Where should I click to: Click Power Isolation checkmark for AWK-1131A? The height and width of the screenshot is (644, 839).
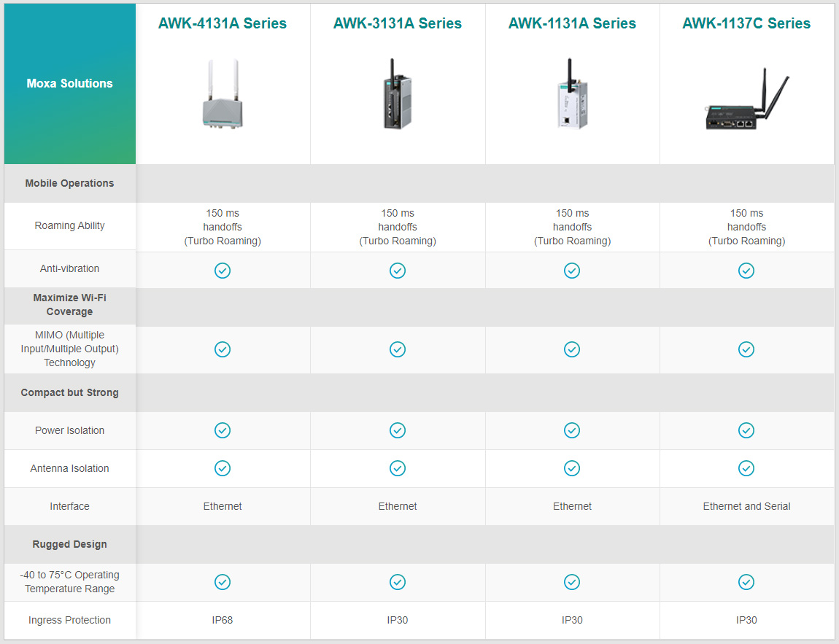point(572,430)
